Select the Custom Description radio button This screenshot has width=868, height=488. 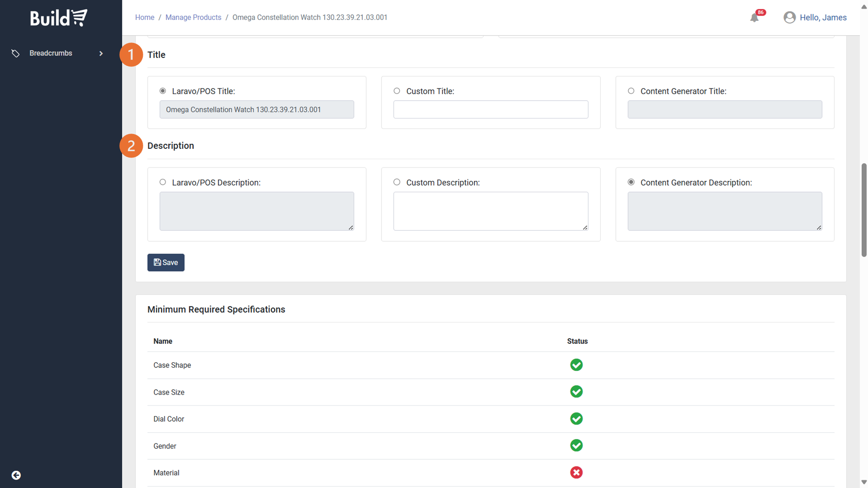coord(397,182)
